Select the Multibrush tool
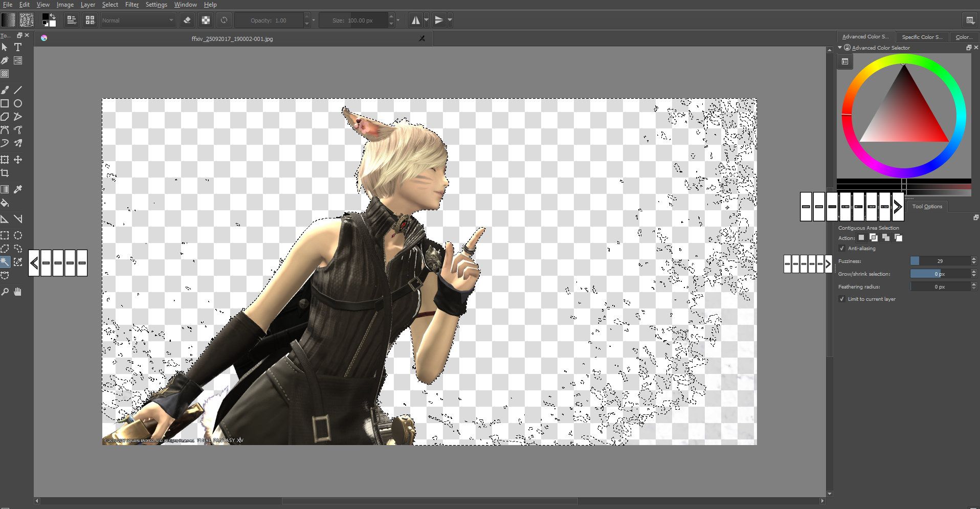 click(18, 143)
